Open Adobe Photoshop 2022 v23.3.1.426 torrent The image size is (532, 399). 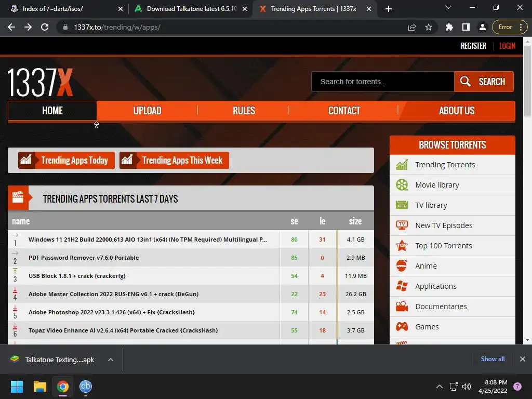(112, 312)
